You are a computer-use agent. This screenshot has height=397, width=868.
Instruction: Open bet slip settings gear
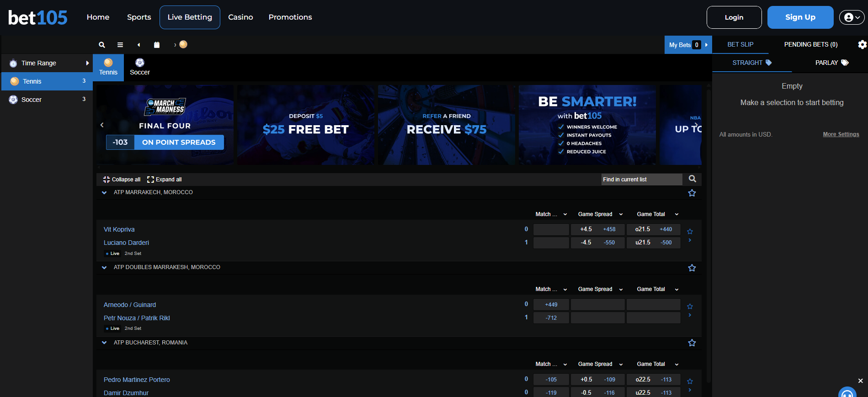point(862,44)
